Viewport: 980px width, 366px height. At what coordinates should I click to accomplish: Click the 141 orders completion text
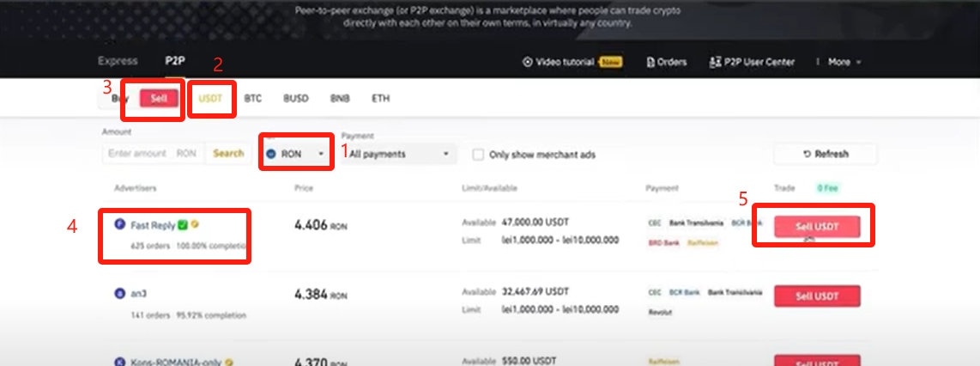point(188,315)
